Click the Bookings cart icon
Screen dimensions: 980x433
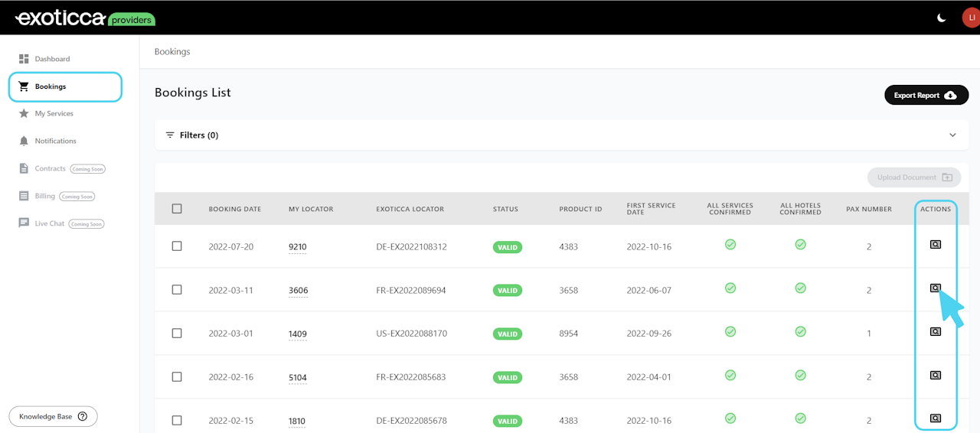(24, 86)
